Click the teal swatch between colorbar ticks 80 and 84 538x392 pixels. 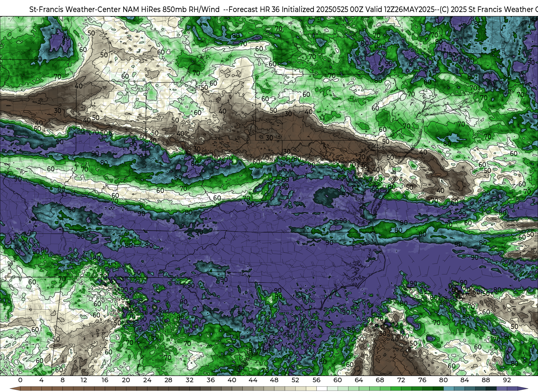click(x=449, y=389)
